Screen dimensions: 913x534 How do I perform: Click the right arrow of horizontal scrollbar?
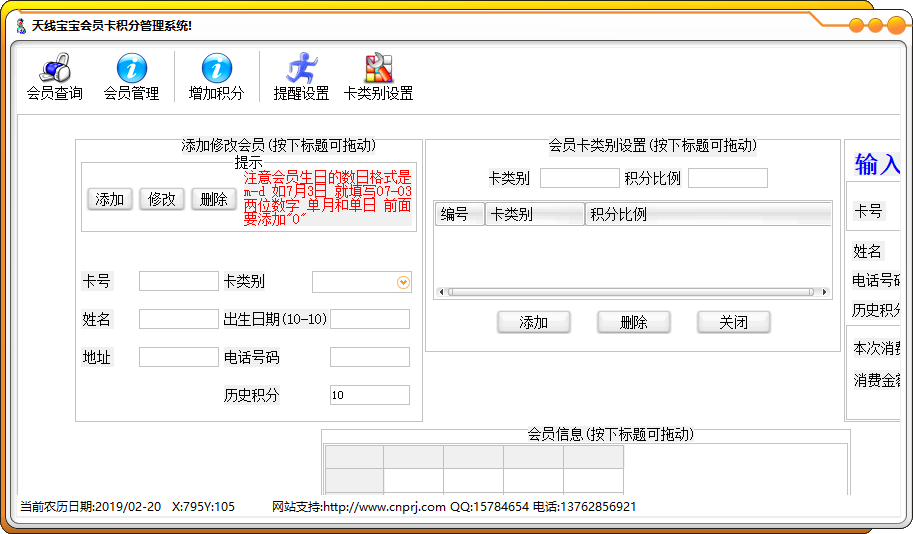[x=824, y=292]
